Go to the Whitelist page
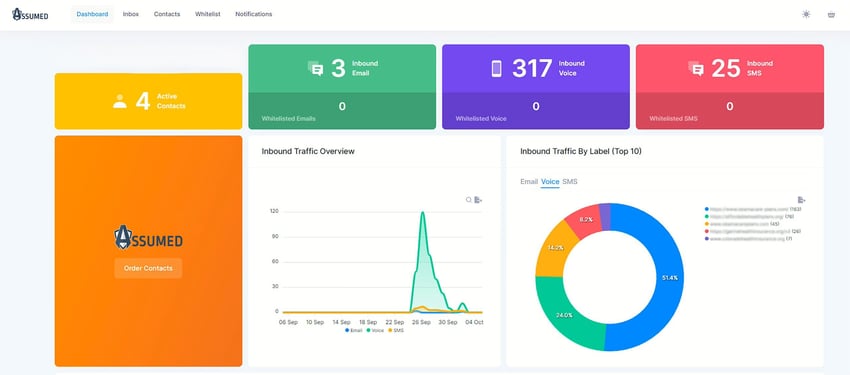Viewport: 850px width, 375px height. (x=208, y=14)
